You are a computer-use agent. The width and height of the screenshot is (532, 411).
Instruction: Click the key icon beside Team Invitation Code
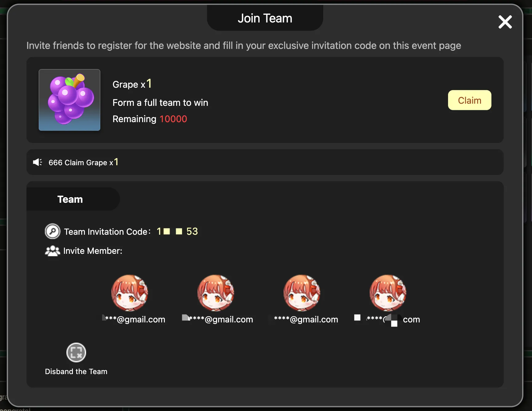click(x=53, y=231)
